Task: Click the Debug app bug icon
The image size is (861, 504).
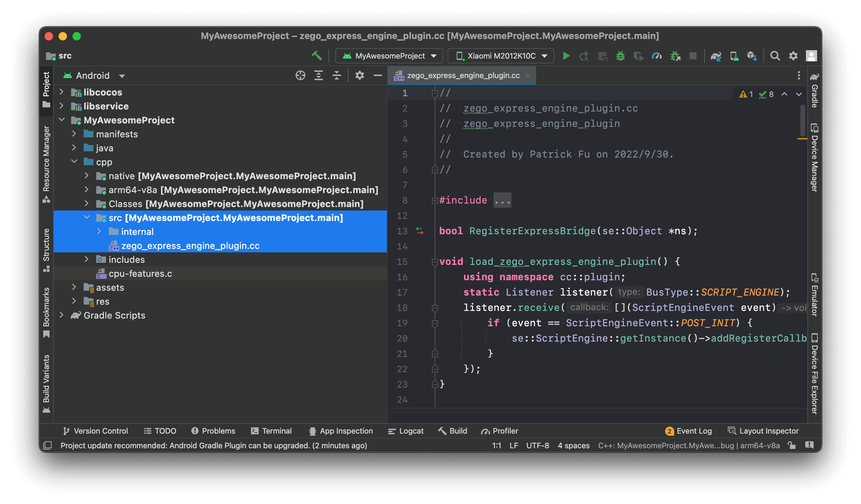Action: coord(620,56)
